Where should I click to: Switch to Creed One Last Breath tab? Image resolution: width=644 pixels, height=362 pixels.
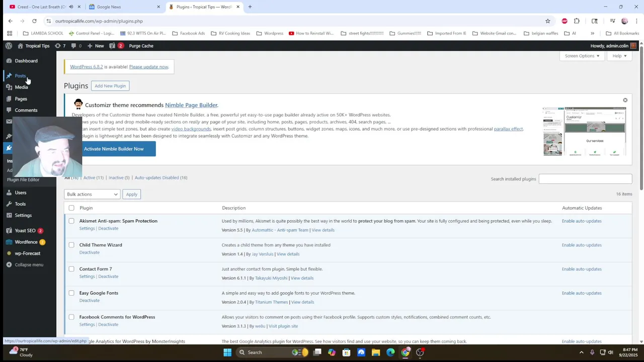41,7
